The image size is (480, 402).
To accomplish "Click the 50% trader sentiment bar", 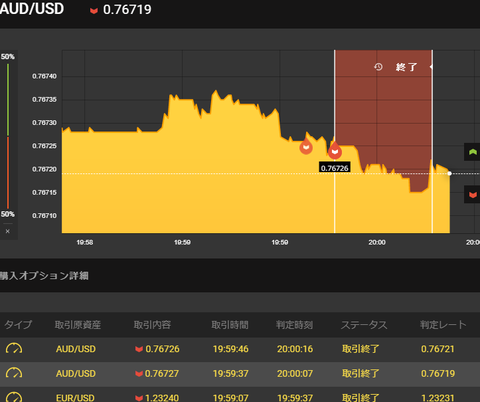I will [8, 135].
